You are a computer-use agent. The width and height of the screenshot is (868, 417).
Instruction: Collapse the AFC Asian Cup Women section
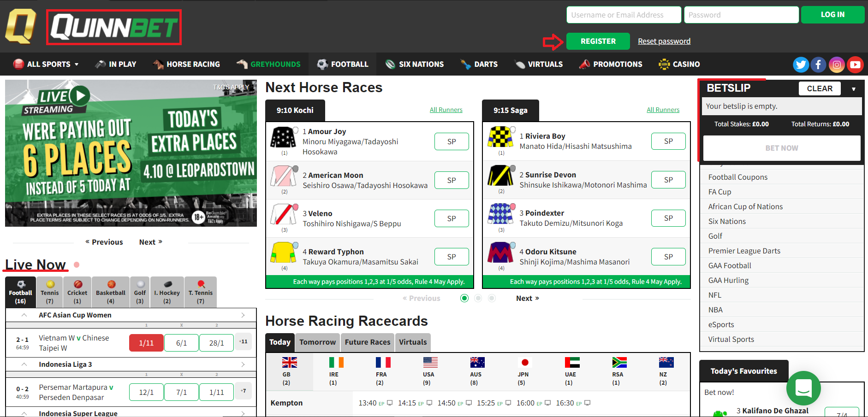pos(24,315)
